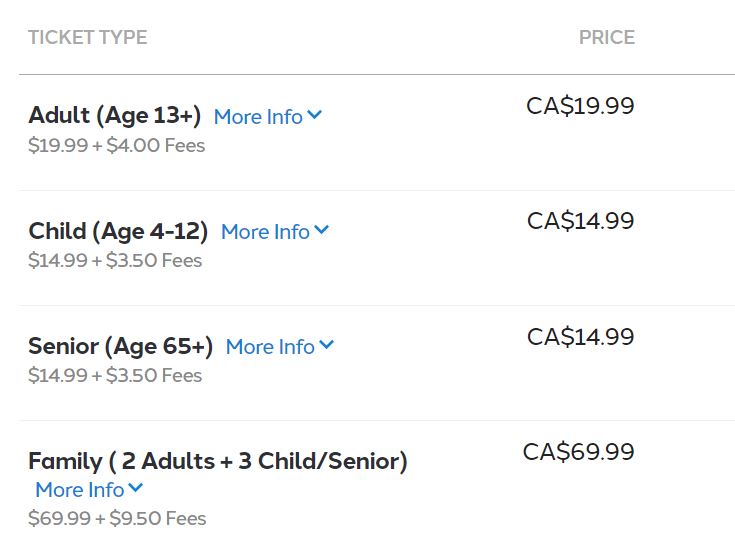This screenshot has height=554, width=735.
Task: Click the Family (2 Adults + 3 Child/Senior) title
Action: tap(218, 461)
